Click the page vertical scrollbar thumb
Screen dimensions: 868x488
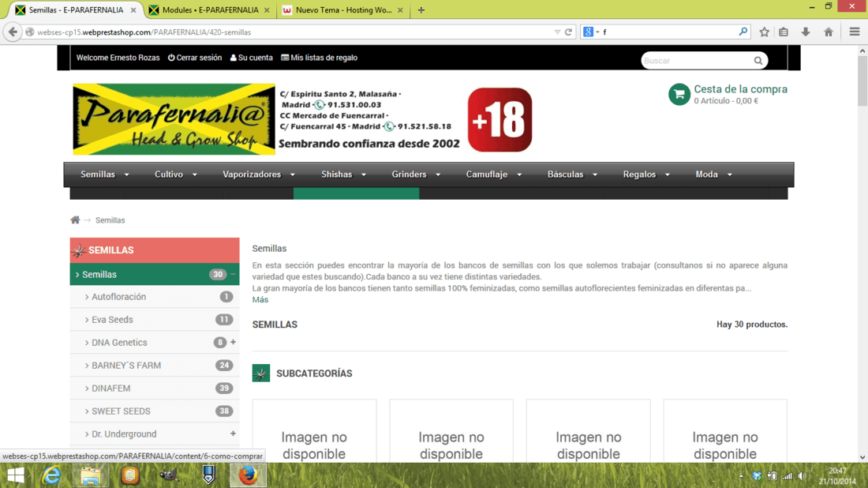click(862, 81)
